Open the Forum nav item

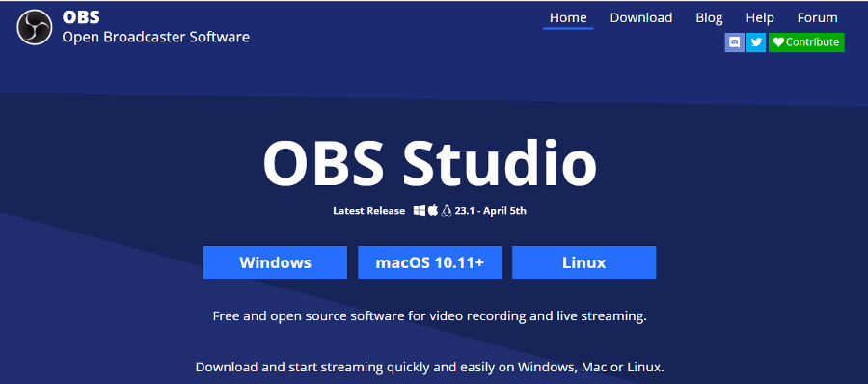[x=818, y=17]
